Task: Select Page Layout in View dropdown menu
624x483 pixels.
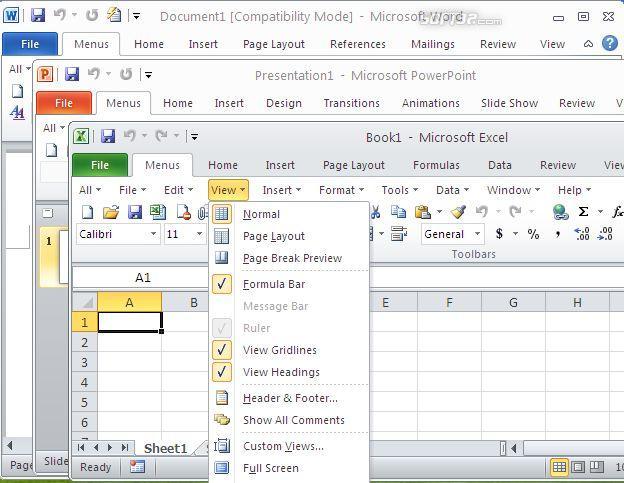Action: point(289,236)
